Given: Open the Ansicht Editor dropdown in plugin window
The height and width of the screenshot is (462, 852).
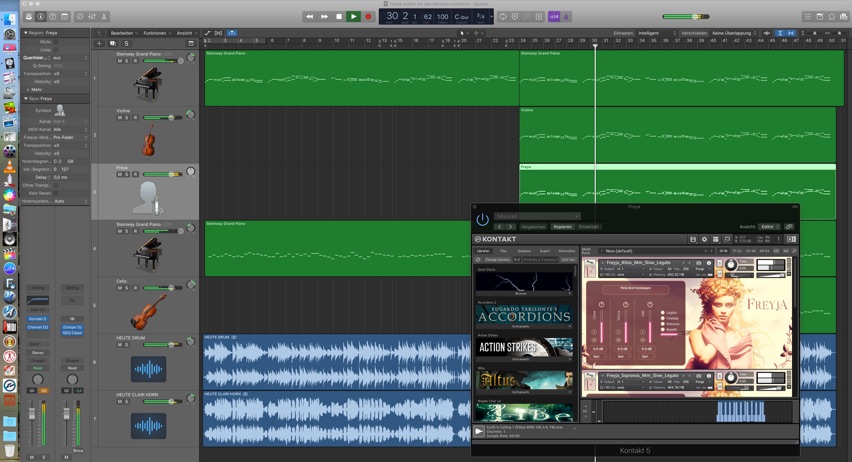Looking at the screenshot, I should 770,227.
